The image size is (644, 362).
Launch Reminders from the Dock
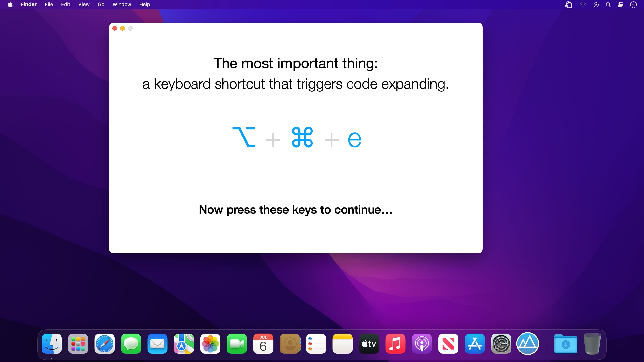(316, 344)
